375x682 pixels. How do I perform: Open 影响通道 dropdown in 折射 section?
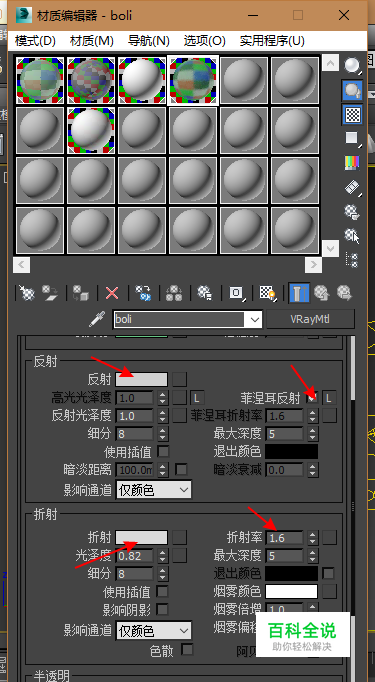[154, 631]
